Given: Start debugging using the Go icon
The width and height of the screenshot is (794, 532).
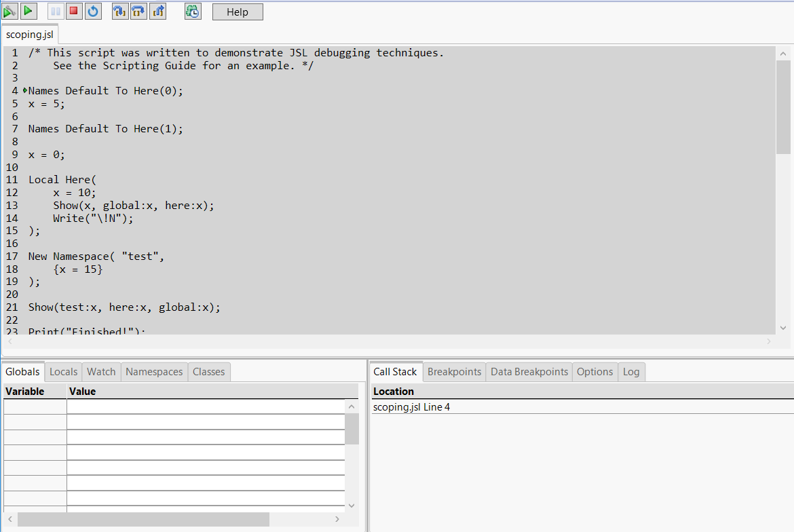Looking at the screenshot, I should [x=10, y=11].
